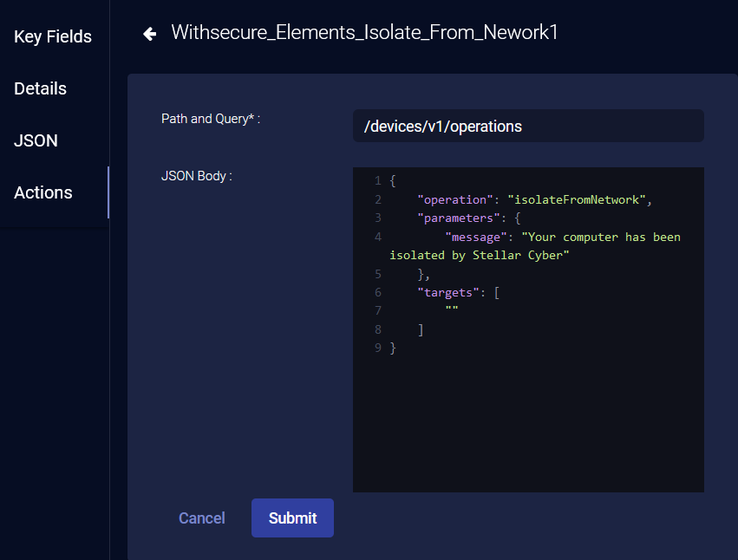Click the Withsecure_Elements_Isolate_From_Nework1 title
Viewport: 738px width, 560px height.
(364, 32)
